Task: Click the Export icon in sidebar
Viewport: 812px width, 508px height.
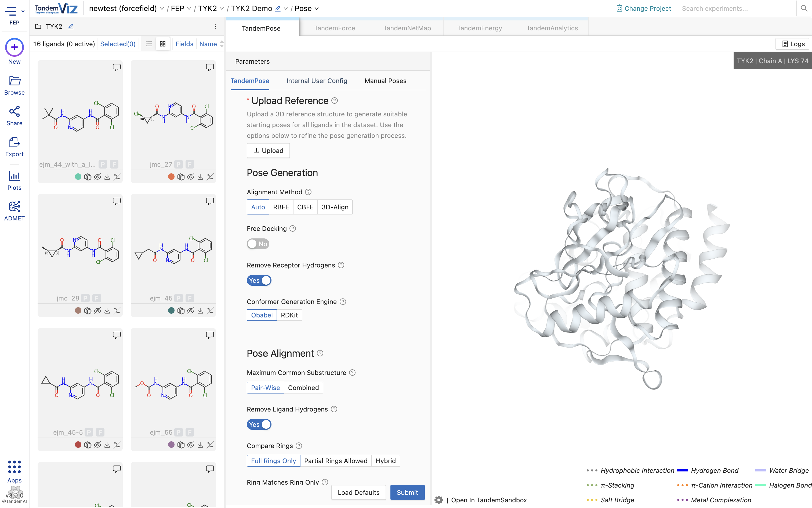Action: pyautogui.click(x=15, y=142)
